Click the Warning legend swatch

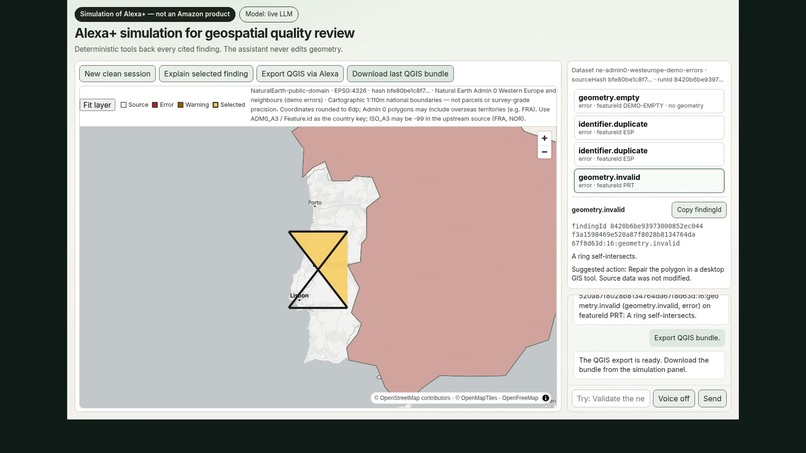coord(180,105)
